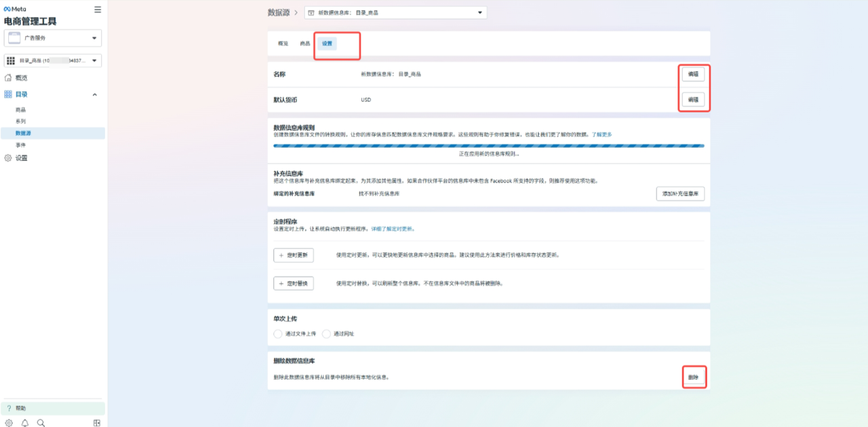Collapse the 目录 section chevron

click(95, 94)
